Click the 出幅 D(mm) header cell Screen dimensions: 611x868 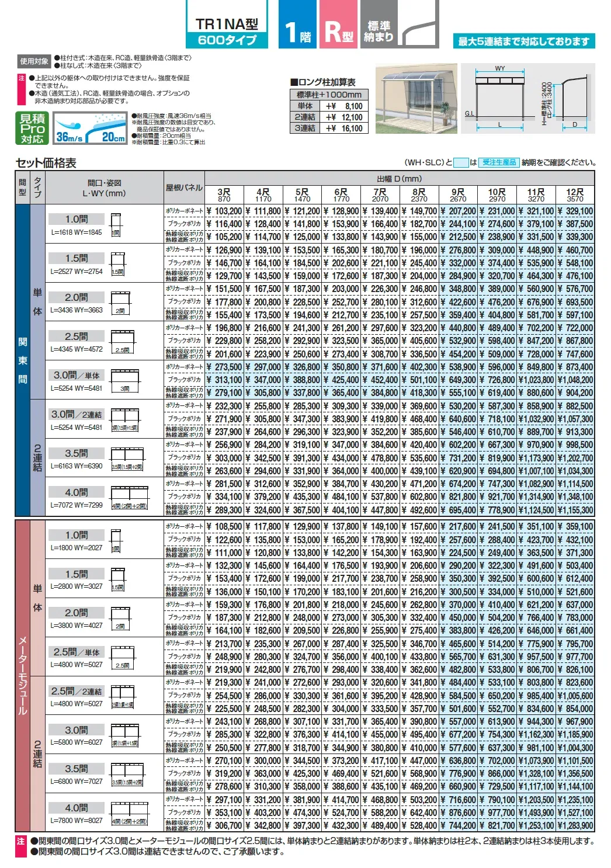point(400,179)
